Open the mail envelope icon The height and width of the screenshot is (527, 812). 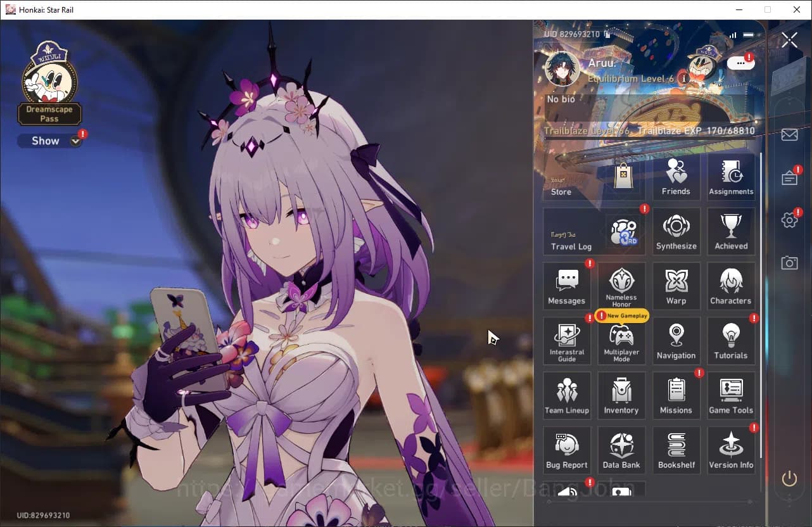(789, 135)
